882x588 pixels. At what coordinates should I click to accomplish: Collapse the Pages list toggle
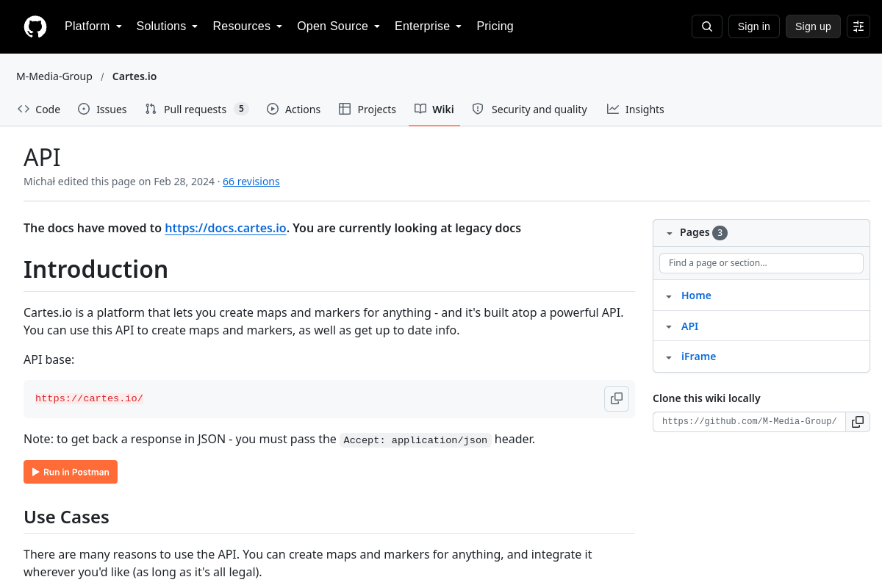click(x=670, y=233)
